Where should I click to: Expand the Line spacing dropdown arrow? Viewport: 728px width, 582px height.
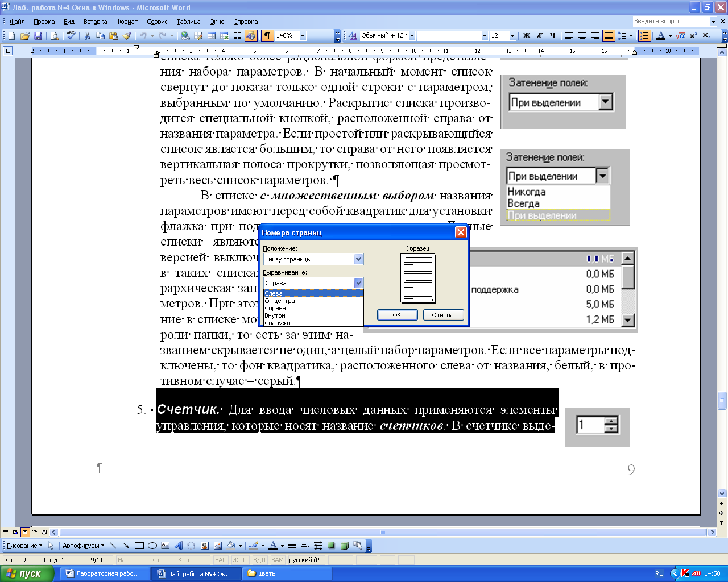[x=631, y=36]
